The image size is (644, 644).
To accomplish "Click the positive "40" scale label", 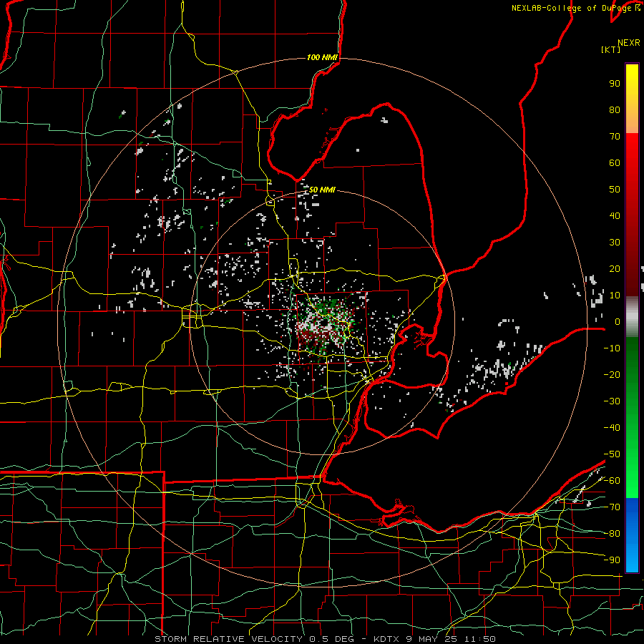I will (615, 215).
